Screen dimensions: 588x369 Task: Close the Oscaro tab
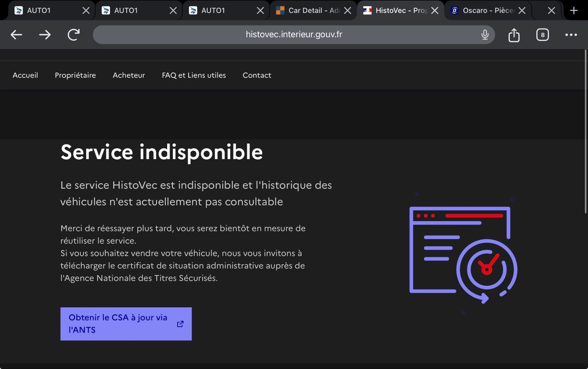[x=522, y=10]
